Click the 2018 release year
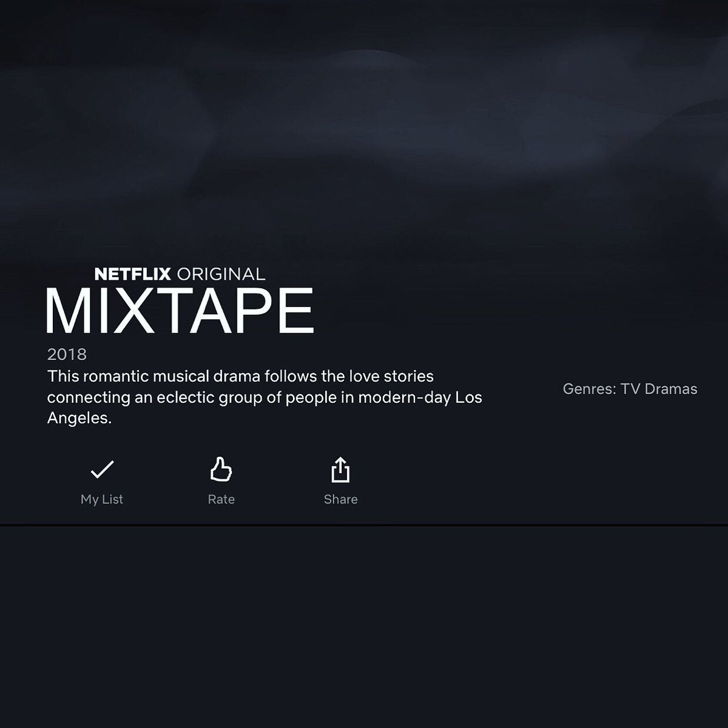728x728 pixels. tap(67, 354)
